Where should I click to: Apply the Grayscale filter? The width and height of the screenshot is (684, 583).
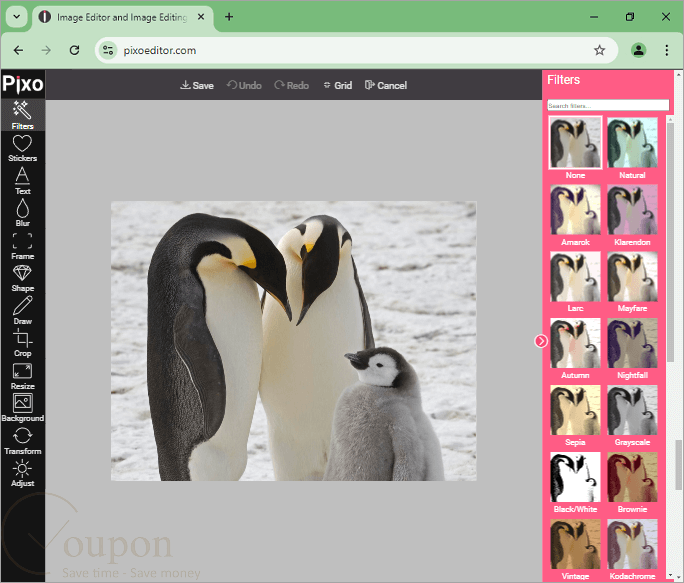(632, 410)
